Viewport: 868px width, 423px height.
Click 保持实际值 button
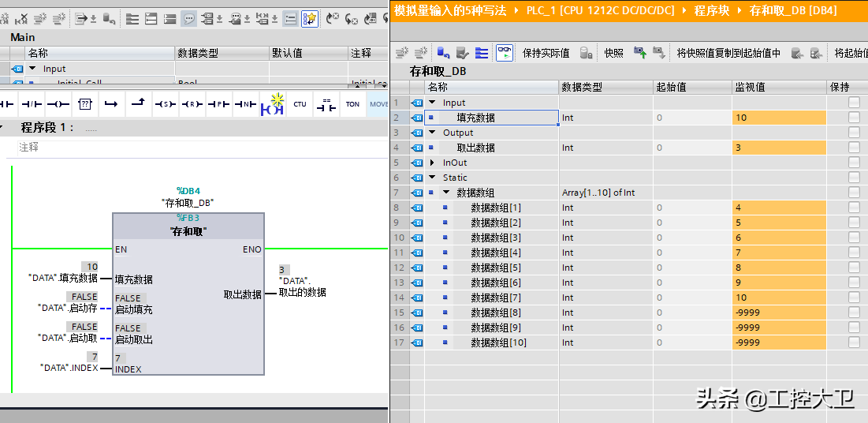click(546, 53)
